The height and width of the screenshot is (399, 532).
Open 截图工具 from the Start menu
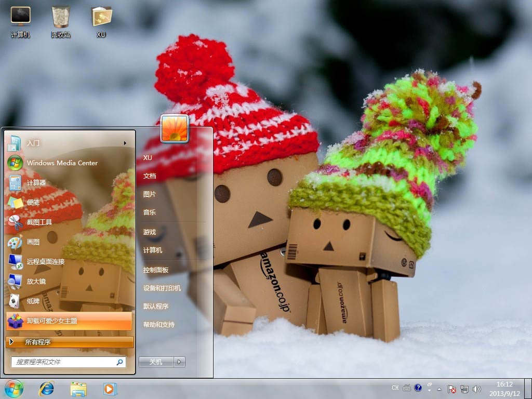pyautogui.click(x=39, y=222)
